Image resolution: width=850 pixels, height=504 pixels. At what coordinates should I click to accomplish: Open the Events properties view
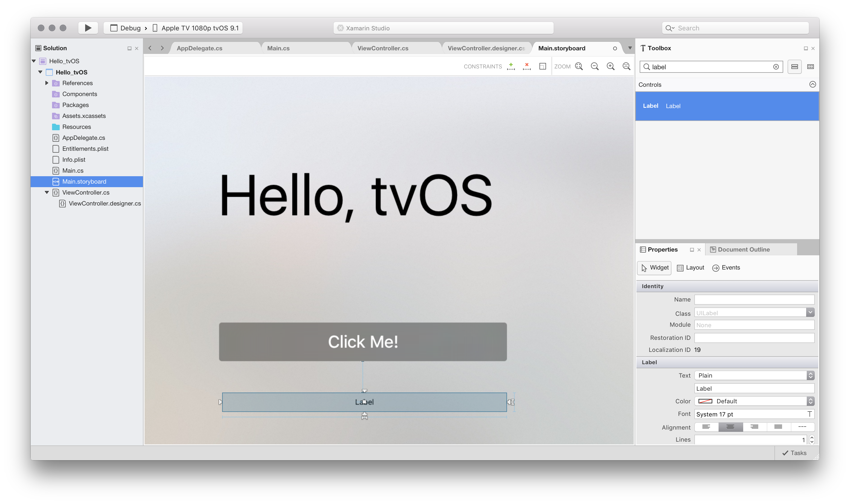click(726, 268)
